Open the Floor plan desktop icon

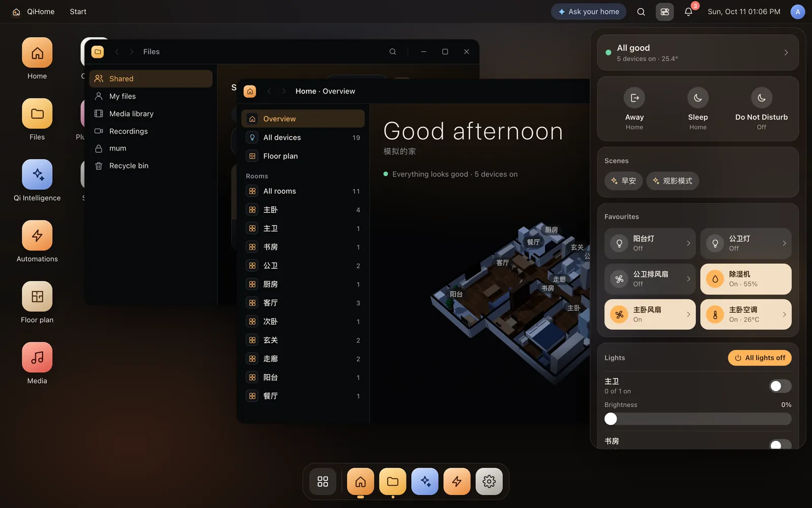[37, 296]
